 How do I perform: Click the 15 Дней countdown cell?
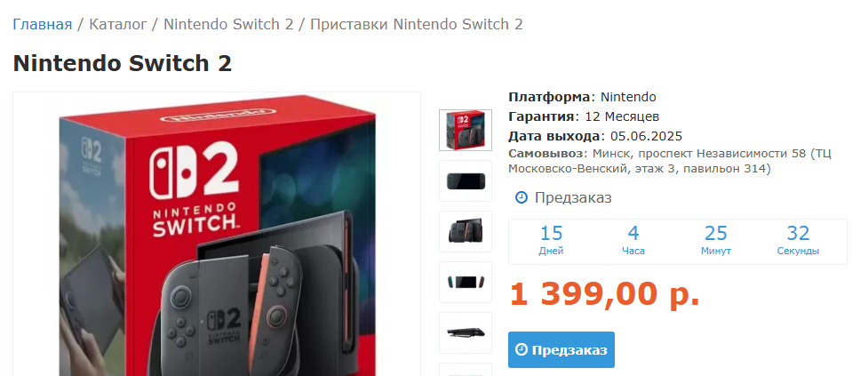[x=551, y=242]
